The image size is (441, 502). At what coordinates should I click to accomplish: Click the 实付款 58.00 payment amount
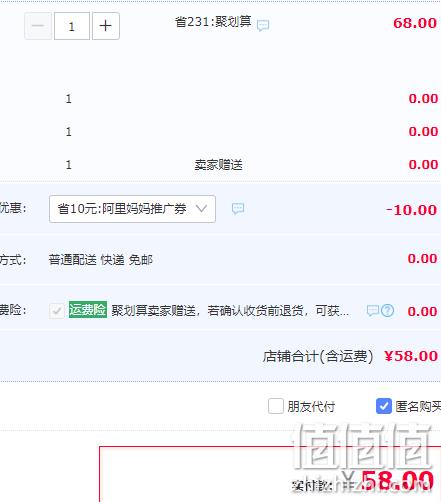click(397, 481)
